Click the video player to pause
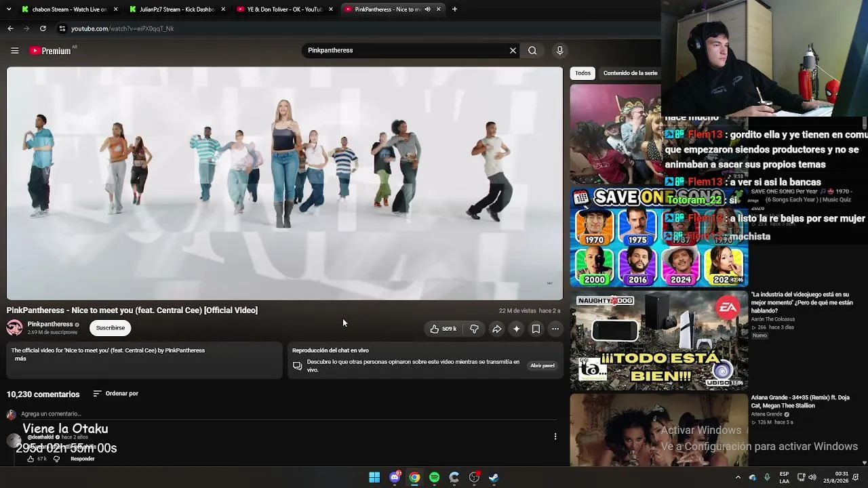Viewport: 868px width, 488px height. pos(285,183)
